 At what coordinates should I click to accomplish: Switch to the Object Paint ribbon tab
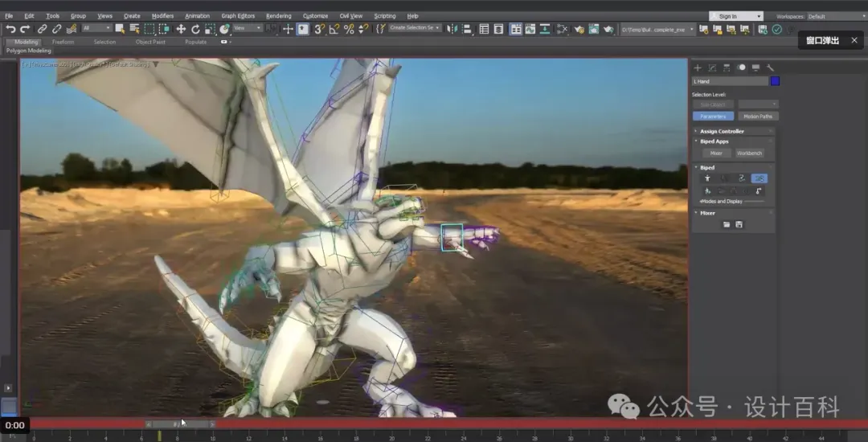click(x=150, y=42)
